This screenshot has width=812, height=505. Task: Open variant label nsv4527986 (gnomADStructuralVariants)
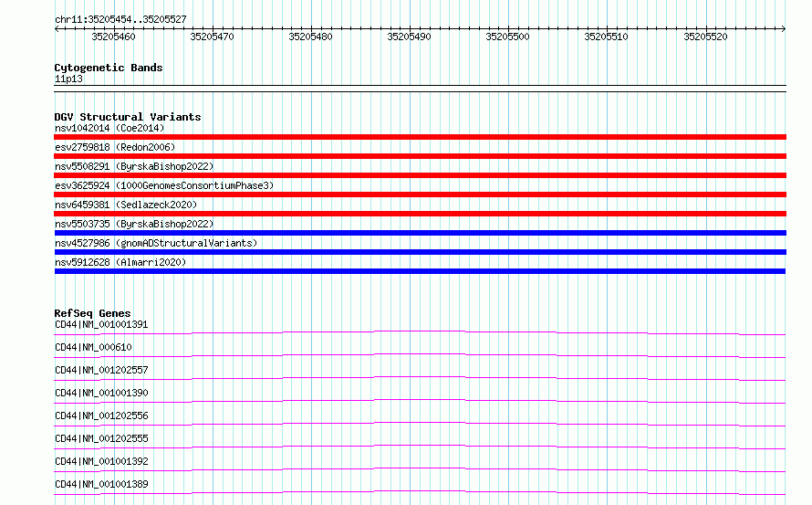coord(156,243)
